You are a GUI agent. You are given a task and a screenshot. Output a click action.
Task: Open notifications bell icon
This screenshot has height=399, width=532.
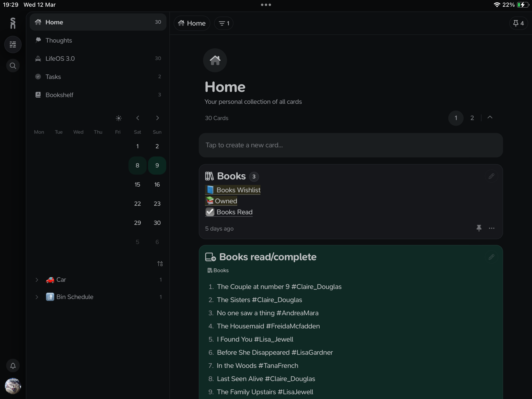(x=13, y=366)
